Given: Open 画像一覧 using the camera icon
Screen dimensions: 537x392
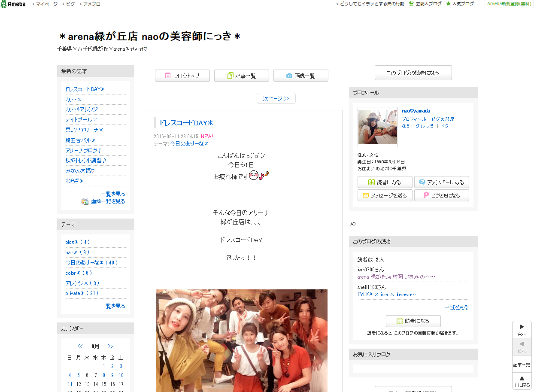Looking at the screenshot, I should [300, 76].
